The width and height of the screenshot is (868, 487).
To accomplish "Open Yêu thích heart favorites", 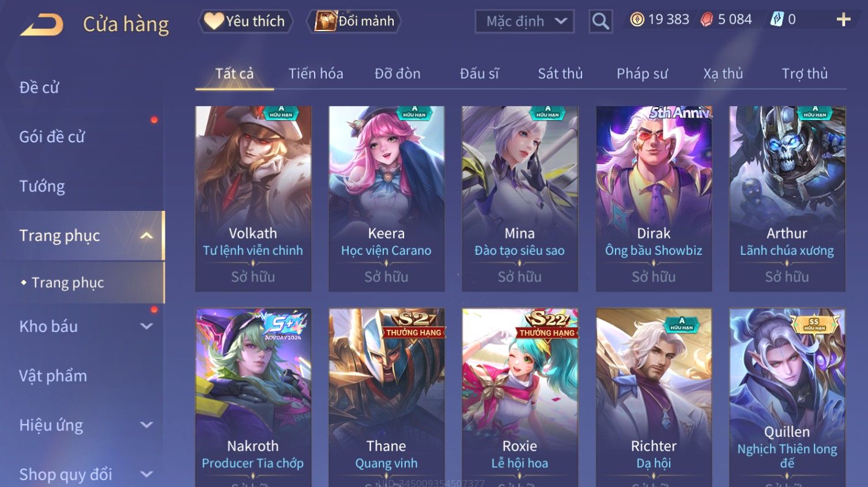I will coord(246,21).
